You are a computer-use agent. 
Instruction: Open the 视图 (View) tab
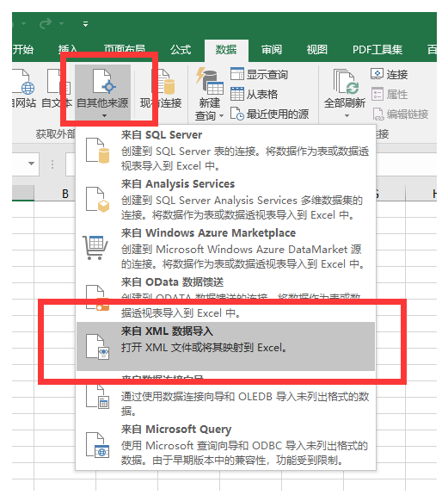point(316,50)
